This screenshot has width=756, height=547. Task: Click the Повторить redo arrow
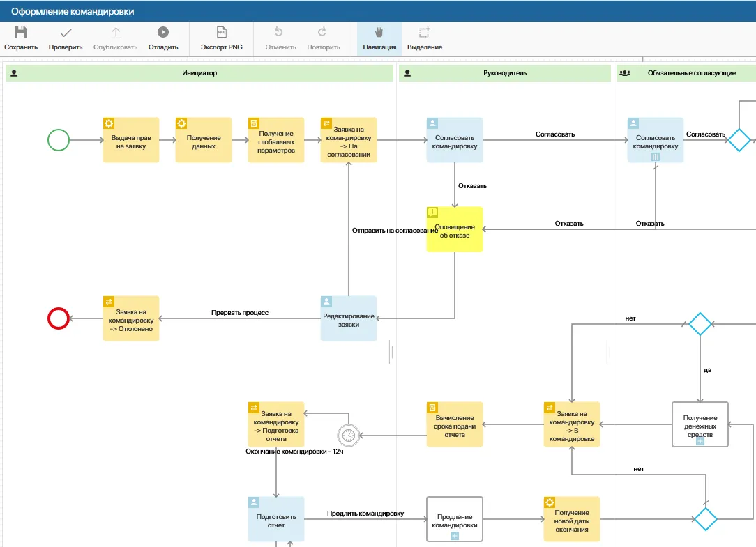[x=323, y=33]
